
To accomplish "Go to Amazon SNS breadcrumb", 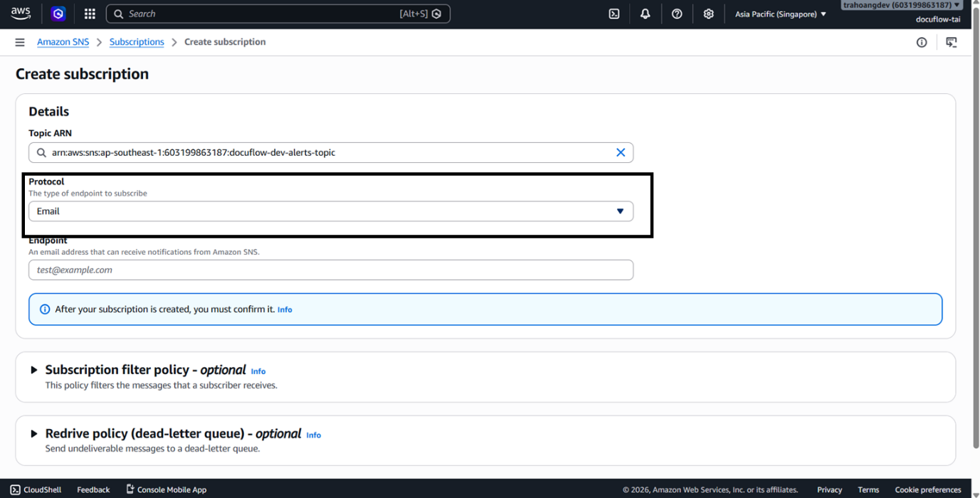I will (63, 42).
